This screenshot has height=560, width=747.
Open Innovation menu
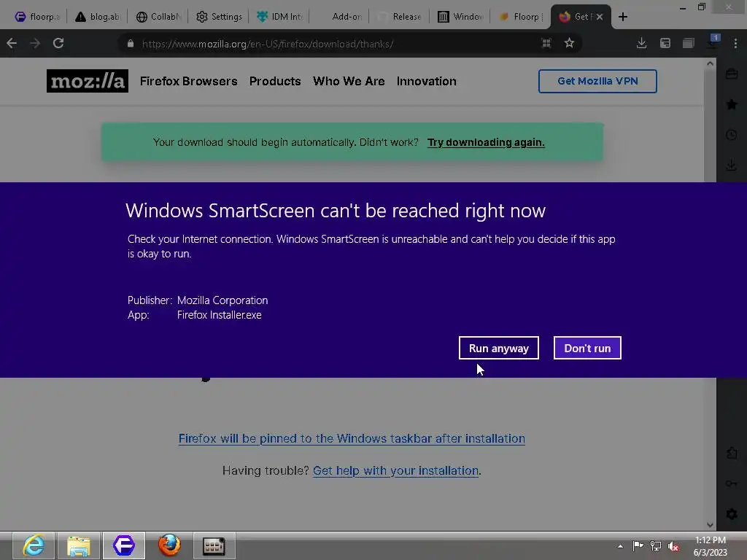[426, 82]
